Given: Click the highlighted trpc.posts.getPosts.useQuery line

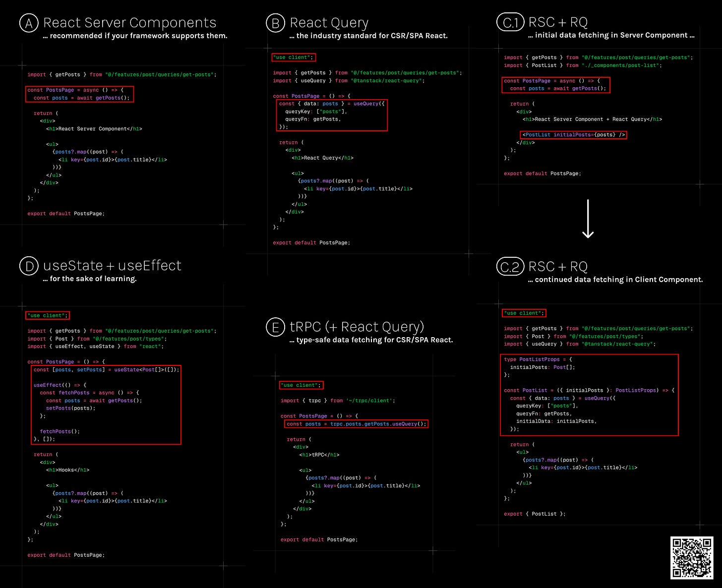Looking at the screenshot, I should coord(356,424).
